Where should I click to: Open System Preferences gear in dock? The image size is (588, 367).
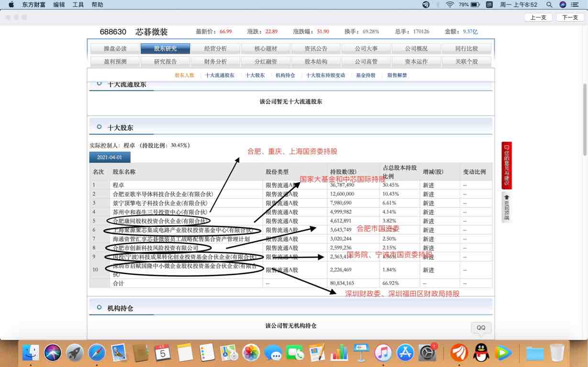pos(427,353)
